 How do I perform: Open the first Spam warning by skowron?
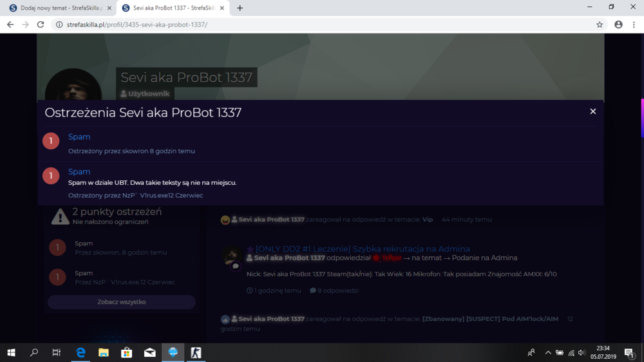[x=79, y=137]
